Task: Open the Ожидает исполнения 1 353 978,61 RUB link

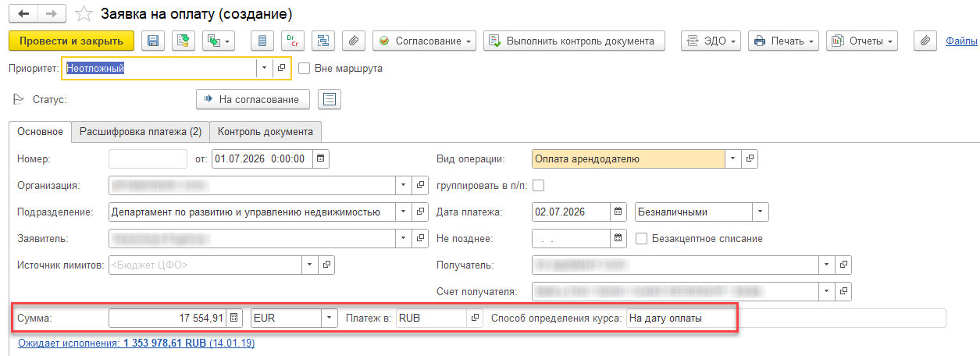Action: pos(136,343)
